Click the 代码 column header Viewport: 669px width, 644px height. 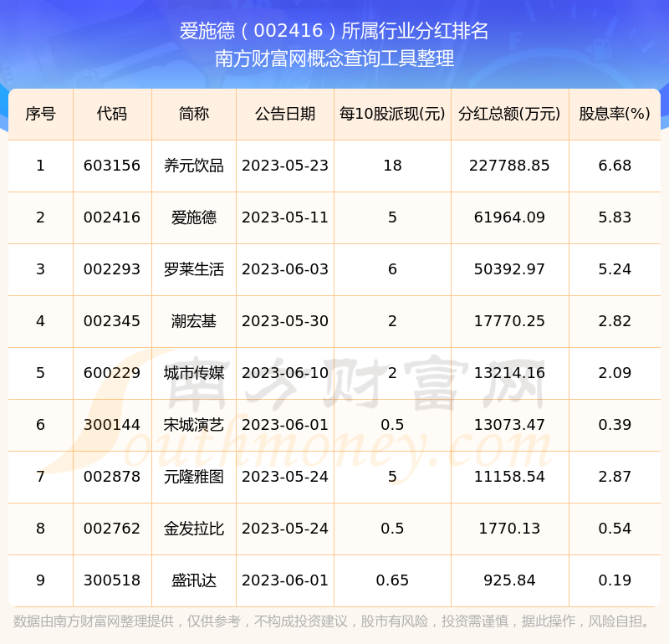112,114
